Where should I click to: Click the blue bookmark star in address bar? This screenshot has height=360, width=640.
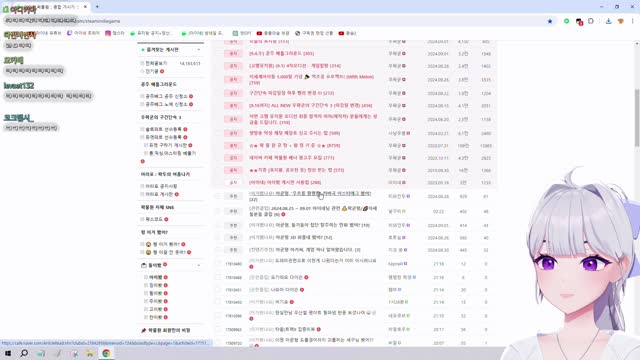[550, 21]
